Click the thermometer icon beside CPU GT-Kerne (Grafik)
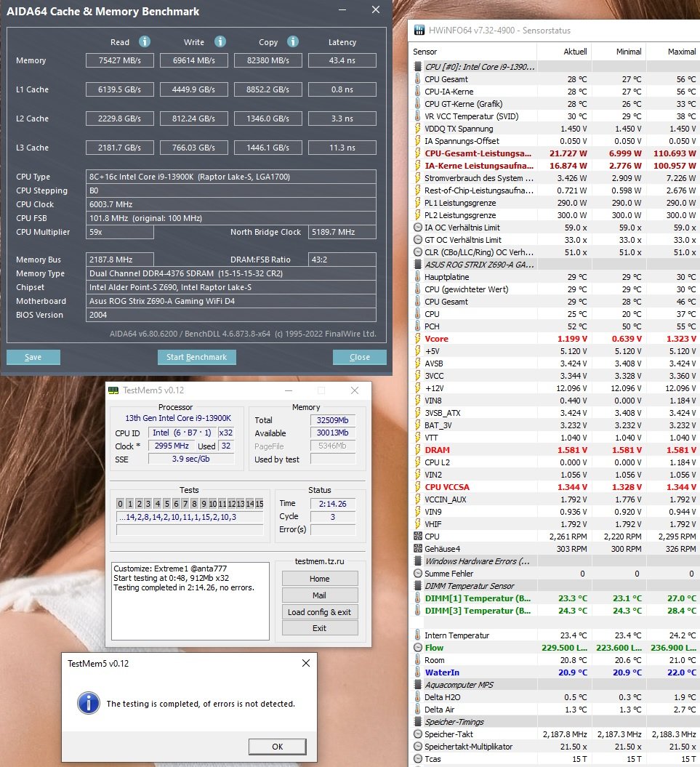Viewport: 700px width, 767px height. pyautogui.click(x=418, y=104)
